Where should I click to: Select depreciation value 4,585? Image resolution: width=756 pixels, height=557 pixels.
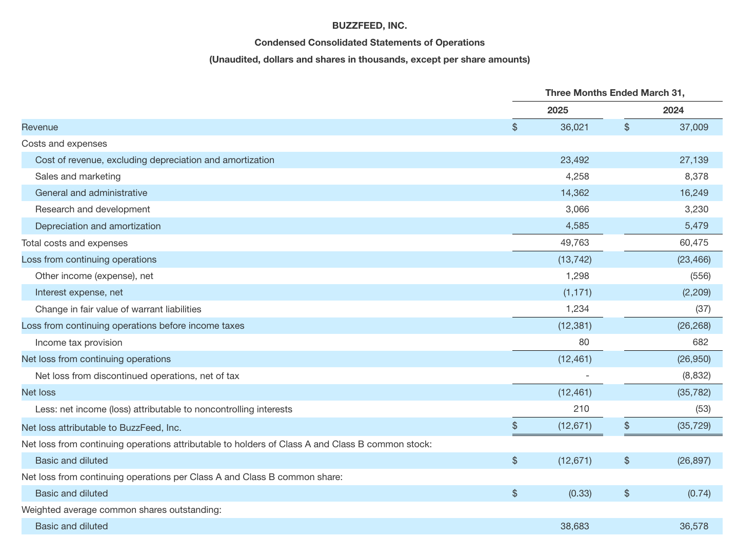click(577, 226)
